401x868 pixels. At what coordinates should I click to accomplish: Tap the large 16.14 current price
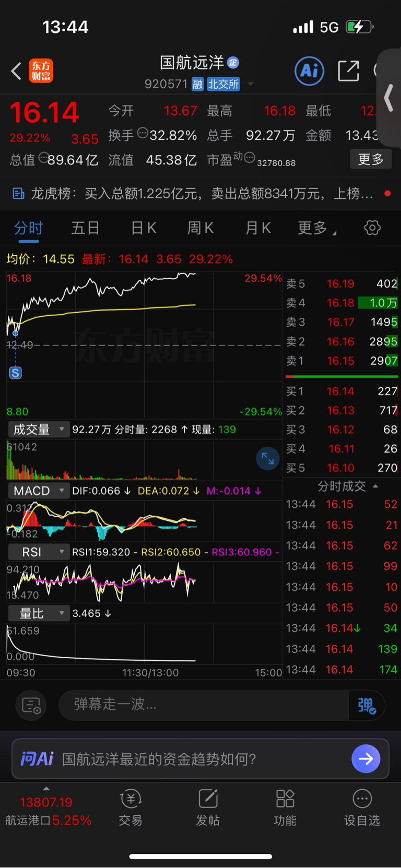point(44,112)
